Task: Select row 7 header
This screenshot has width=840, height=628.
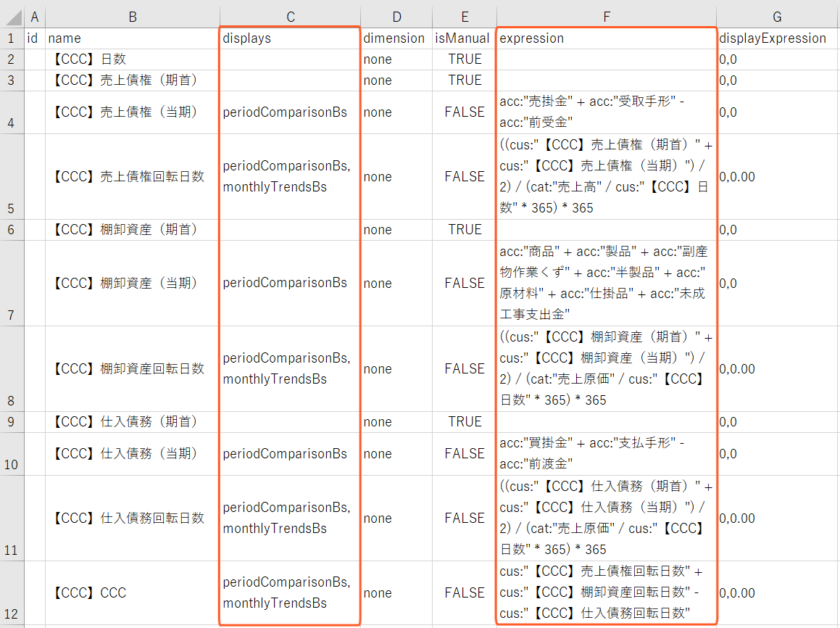Action: 12,283
